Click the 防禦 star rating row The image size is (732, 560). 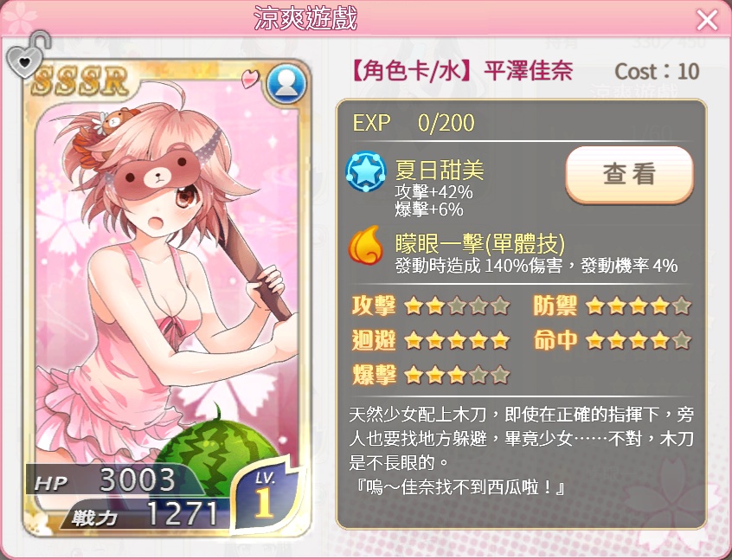[612, 306]
